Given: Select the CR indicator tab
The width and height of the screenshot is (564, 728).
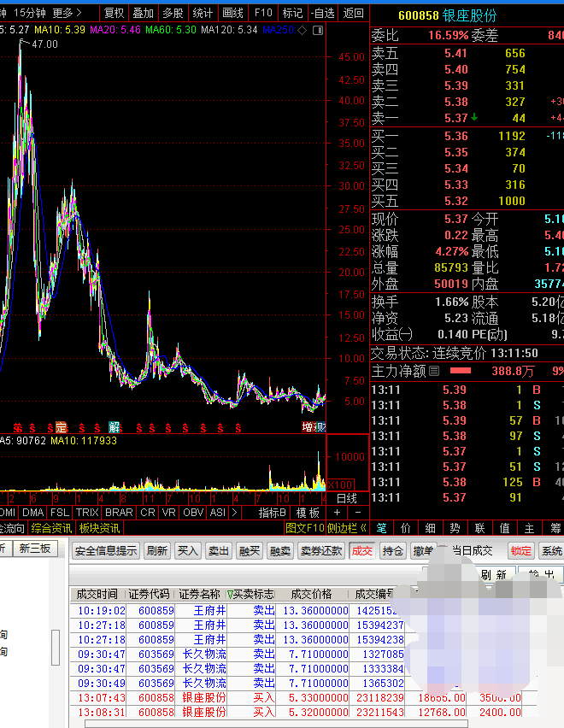Looking at the screenshot, I should (148, 513).
